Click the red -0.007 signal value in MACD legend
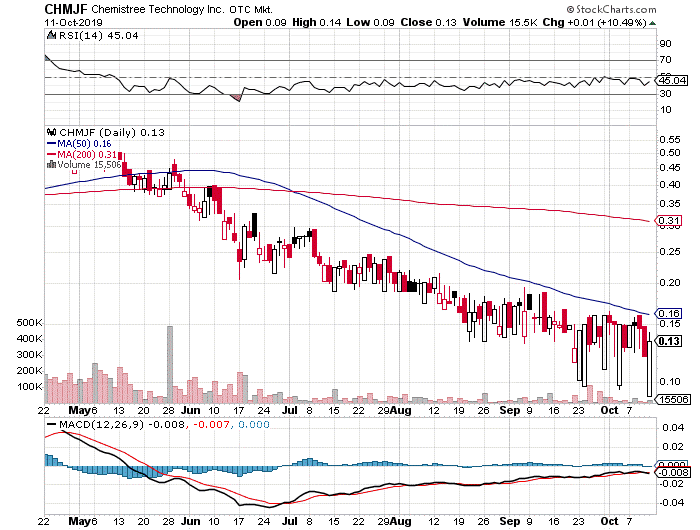The image size is (700, 530). click(x=210, y=425)
